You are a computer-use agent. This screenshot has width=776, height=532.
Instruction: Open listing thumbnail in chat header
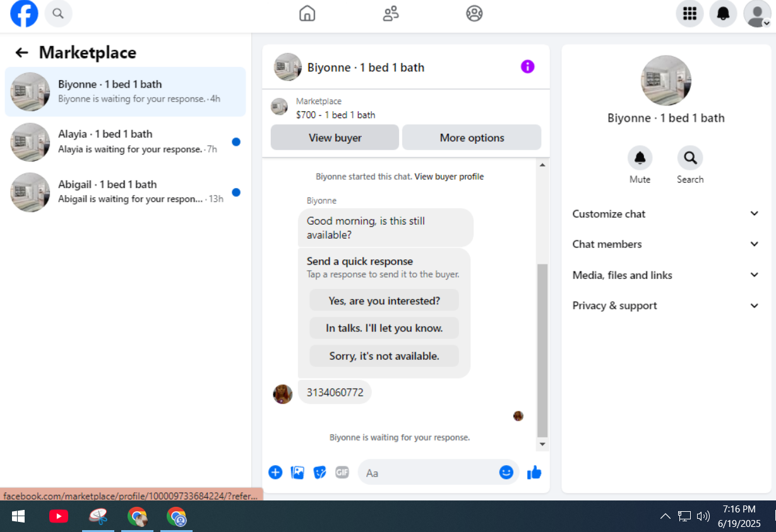point(287,67)
